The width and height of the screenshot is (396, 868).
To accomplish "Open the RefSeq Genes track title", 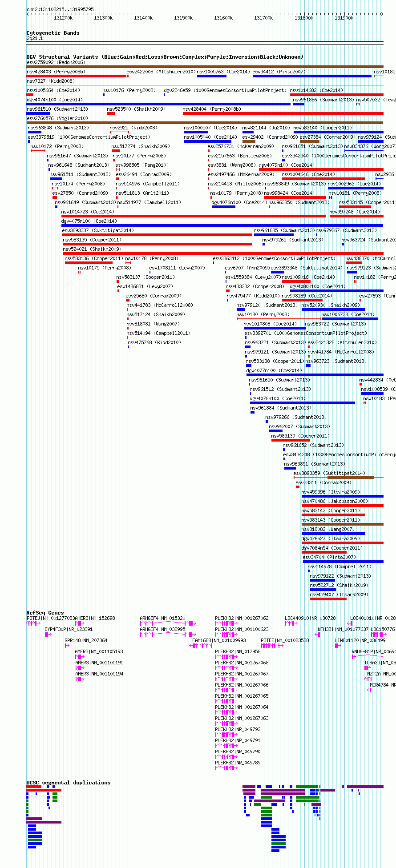I will [45, 613].
